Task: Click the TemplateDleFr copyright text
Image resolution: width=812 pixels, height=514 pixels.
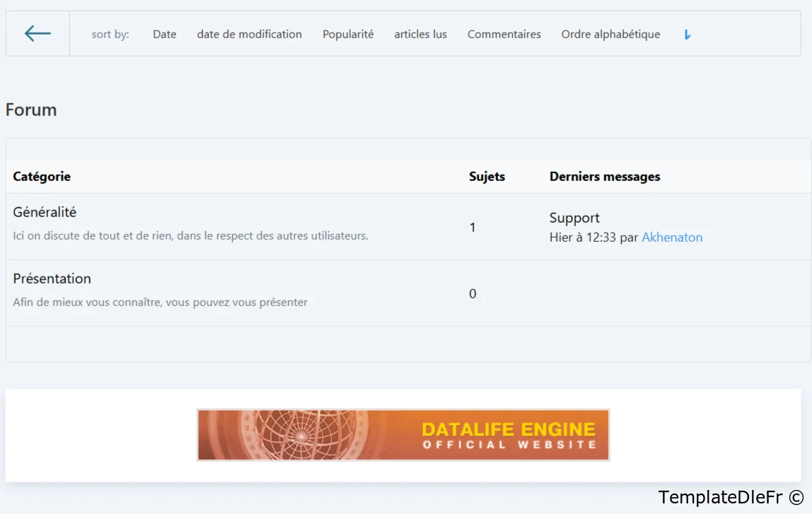Action: click(730, 498)
